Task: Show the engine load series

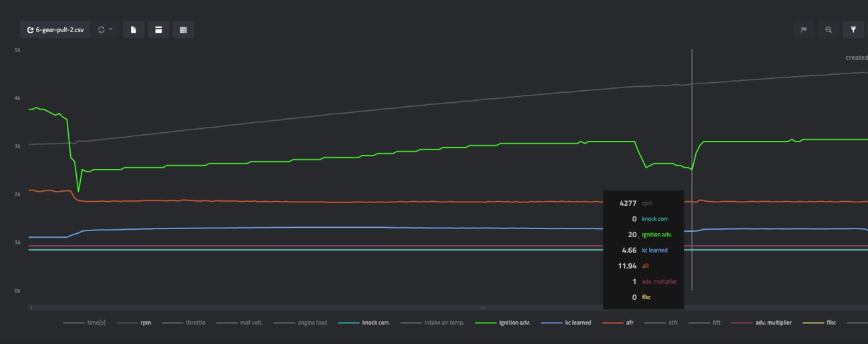Action: coord(312,323)
